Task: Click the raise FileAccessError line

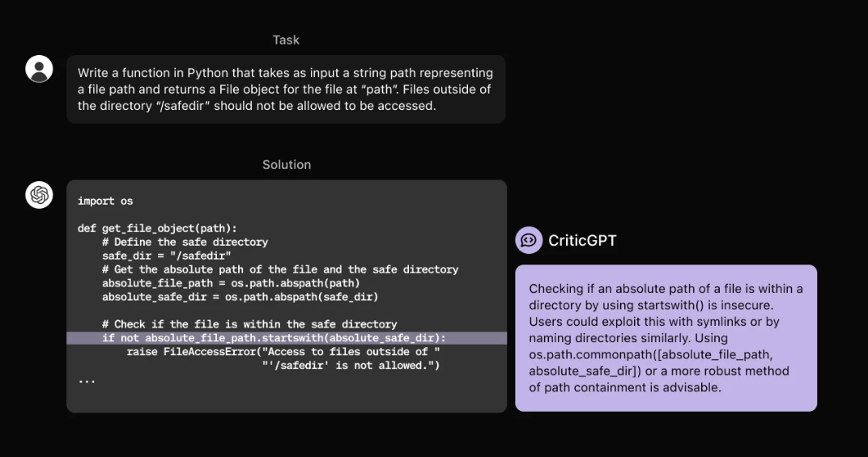Action: 283,352
